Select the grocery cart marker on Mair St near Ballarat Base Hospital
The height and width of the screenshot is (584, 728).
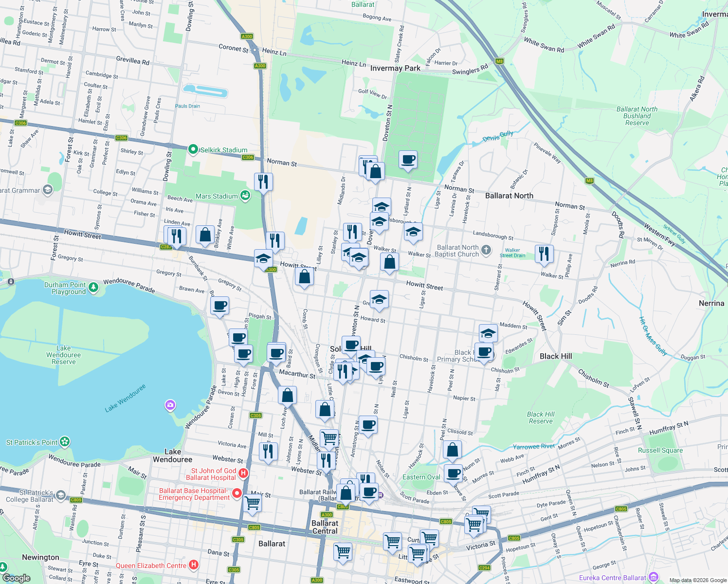252,503
